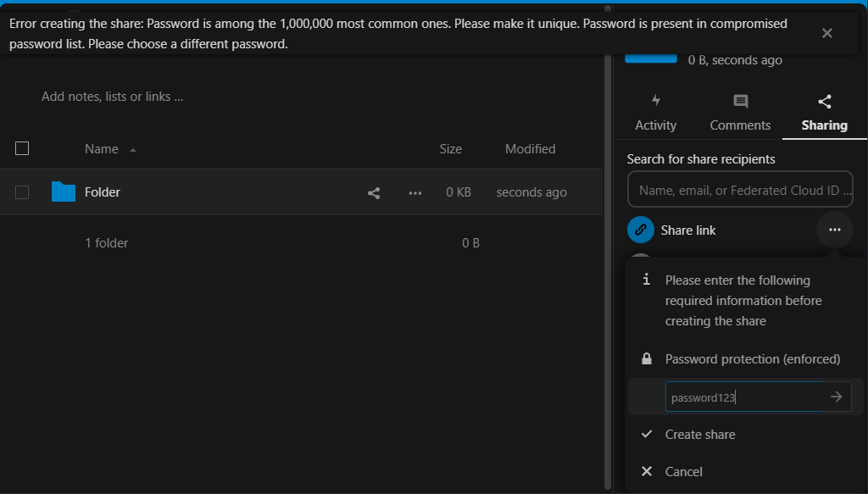Viewport: 868px width, 494px height.
Task: Click the Name sort arrow indicator
Action: click(133, 150)
